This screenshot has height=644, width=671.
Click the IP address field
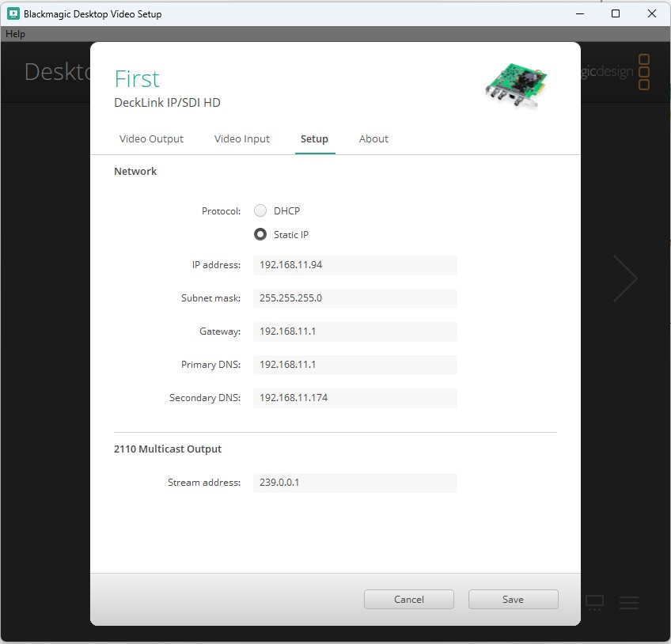click(355, 265)
